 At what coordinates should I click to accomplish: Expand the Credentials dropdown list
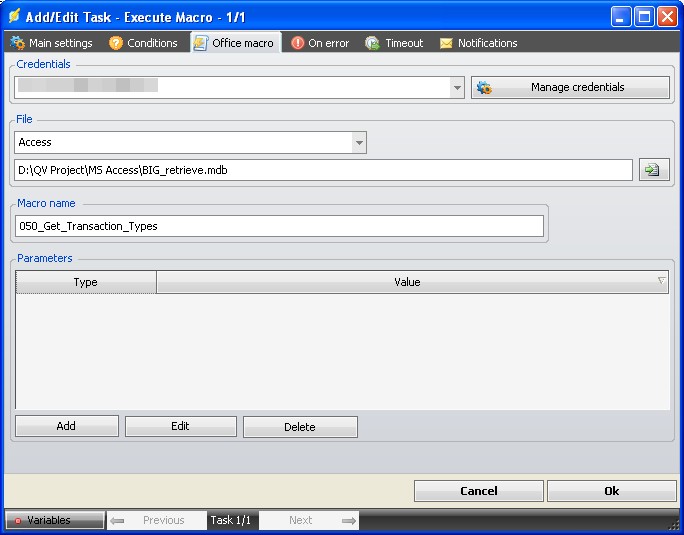[457, 88]
